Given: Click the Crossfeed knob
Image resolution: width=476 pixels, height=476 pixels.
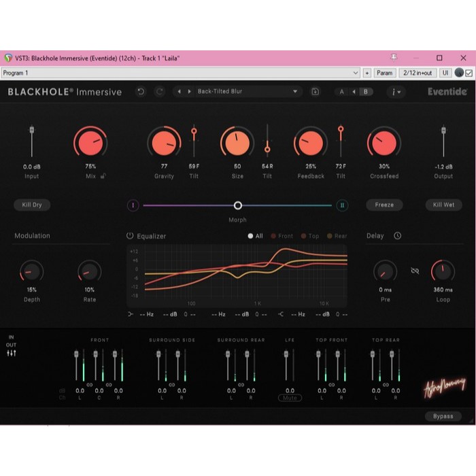Looking at the screenshot, I should 384,143.
